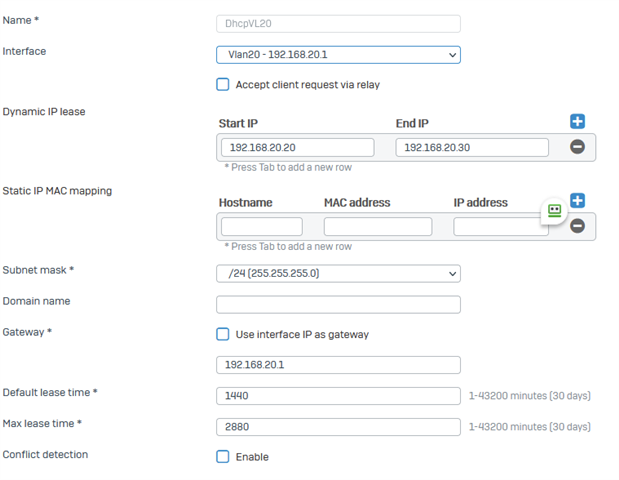Add a new Static IP MAC mapping row
Viewport: 619px width, 480px height.
(x=577, y=200)
